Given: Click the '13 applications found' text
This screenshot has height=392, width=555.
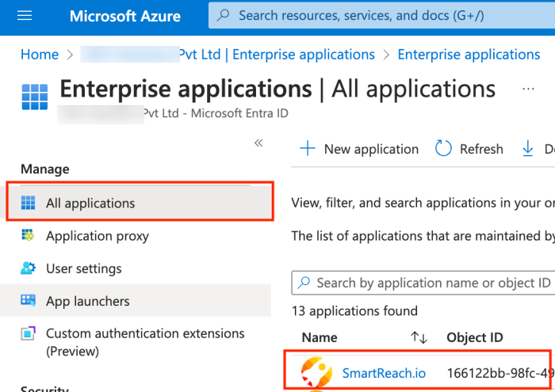Looking at the screenshot, I should tap(354, 311).
